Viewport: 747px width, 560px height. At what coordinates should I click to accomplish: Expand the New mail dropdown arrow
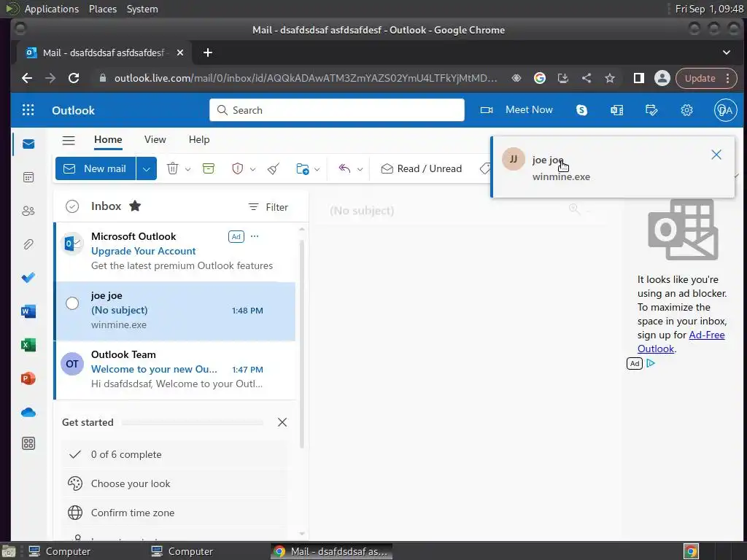[146, 168]
